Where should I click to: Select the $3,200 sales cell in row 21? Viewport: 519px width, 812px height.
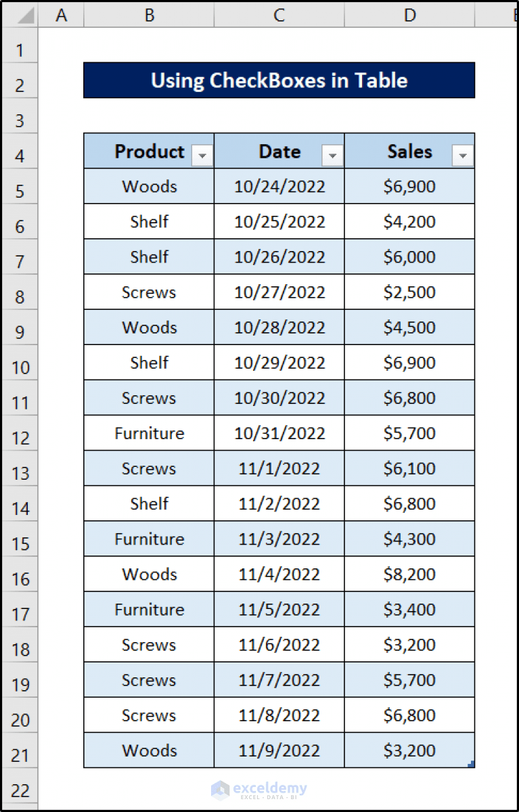point(409,751)
